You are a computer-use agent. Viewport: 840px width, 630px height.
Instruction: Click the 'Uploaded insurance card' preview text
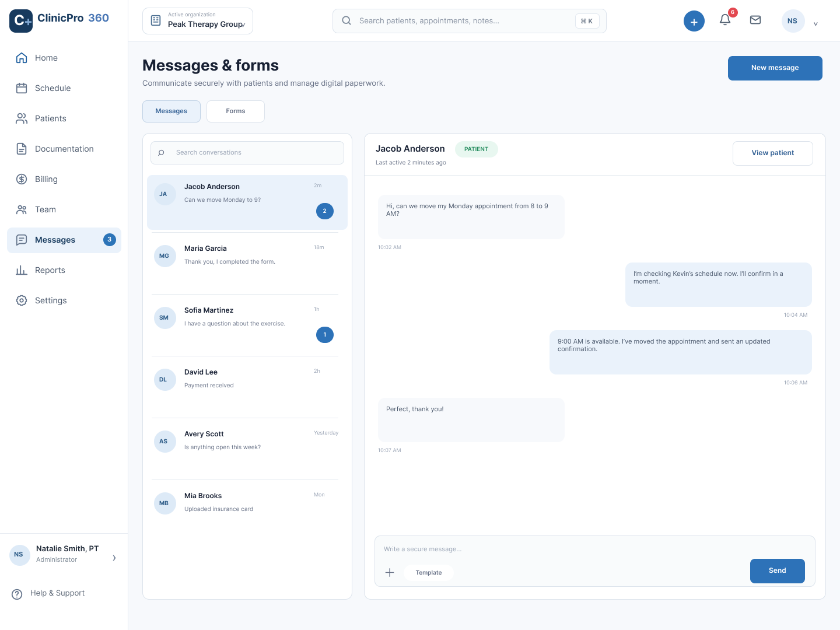(x=219, y=509)
